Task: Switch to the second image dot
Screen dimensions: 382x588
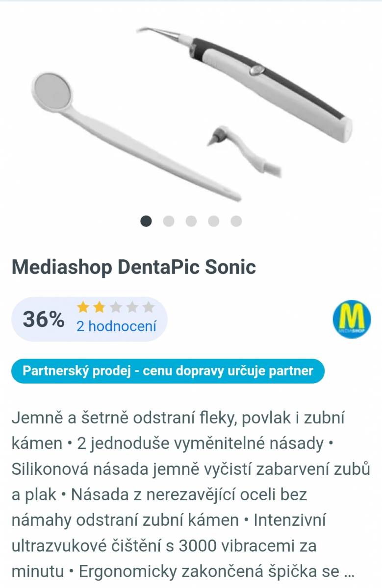Action: tap(169, 221)
